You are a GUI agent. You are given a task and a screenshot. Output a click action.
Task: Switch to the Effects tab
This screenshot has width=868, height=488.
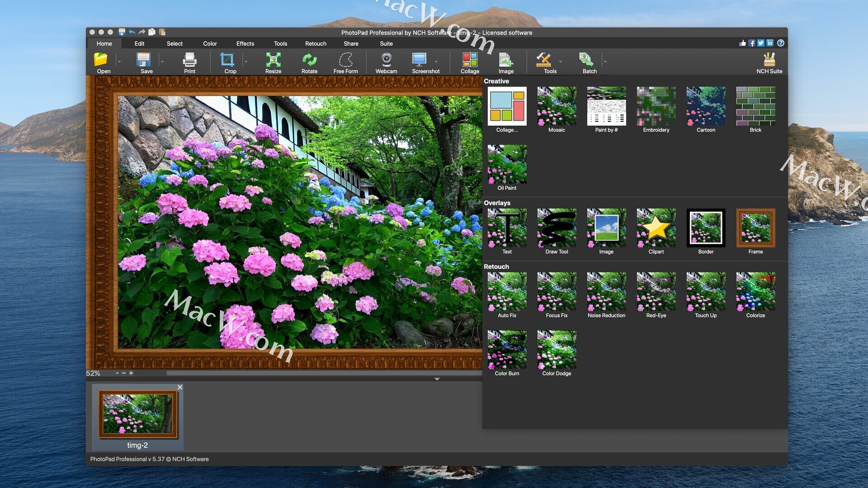(x=245, y=44)
